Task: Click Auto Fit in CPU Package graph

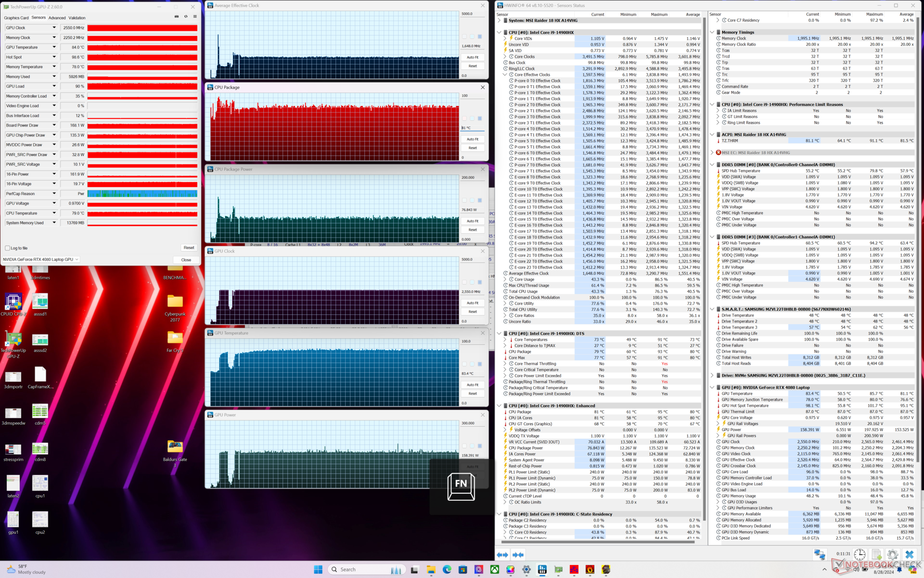Action: coord(473,139)
